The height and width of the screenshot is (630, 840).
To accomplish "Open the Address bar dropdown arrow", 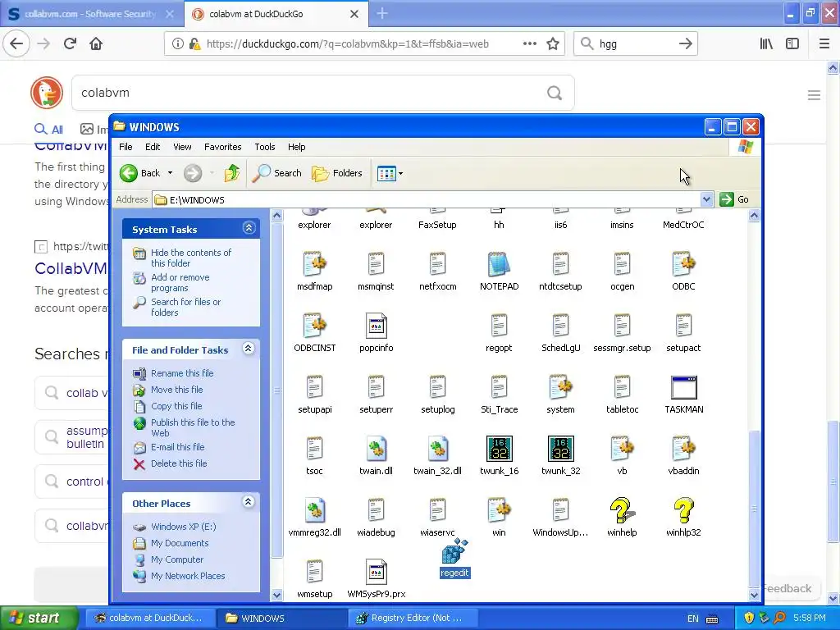I will click(706, 199).
